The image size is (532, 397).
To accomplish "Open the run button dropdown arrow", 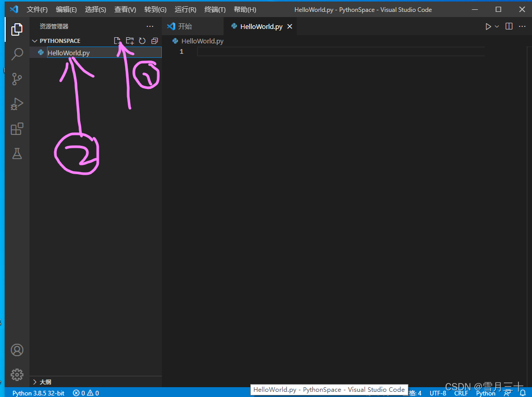I will point(497,26).
